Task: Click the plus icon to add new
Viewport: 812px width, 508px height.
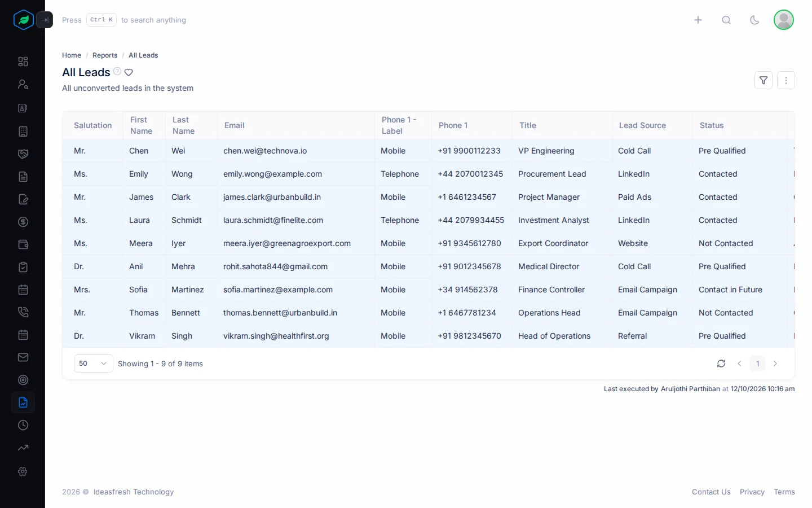Action: click(698, 20)
